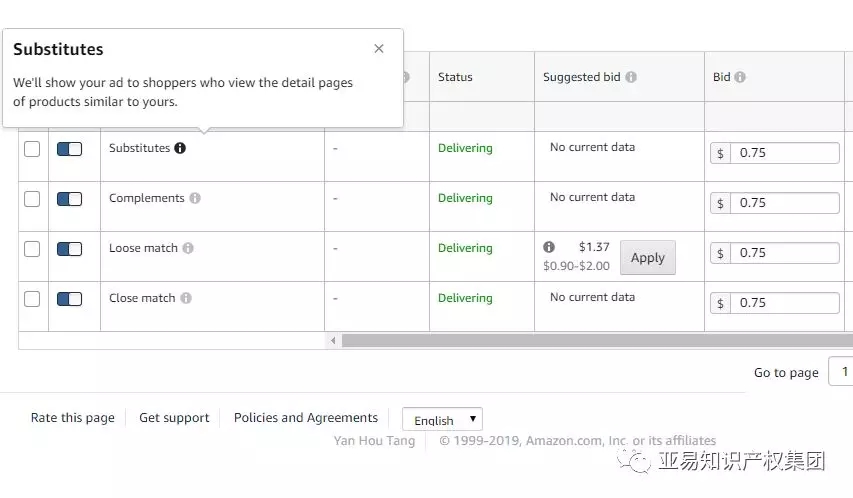This screenshot has width=853, height=498.
Task: Click info icon beside Loose match
Action: pos(188,248)
